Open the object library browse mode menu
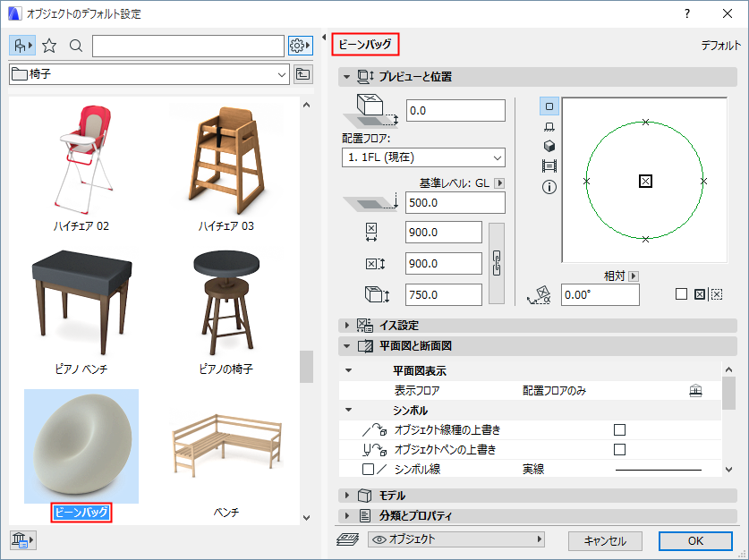749x560 pixels. click(22, 46)
